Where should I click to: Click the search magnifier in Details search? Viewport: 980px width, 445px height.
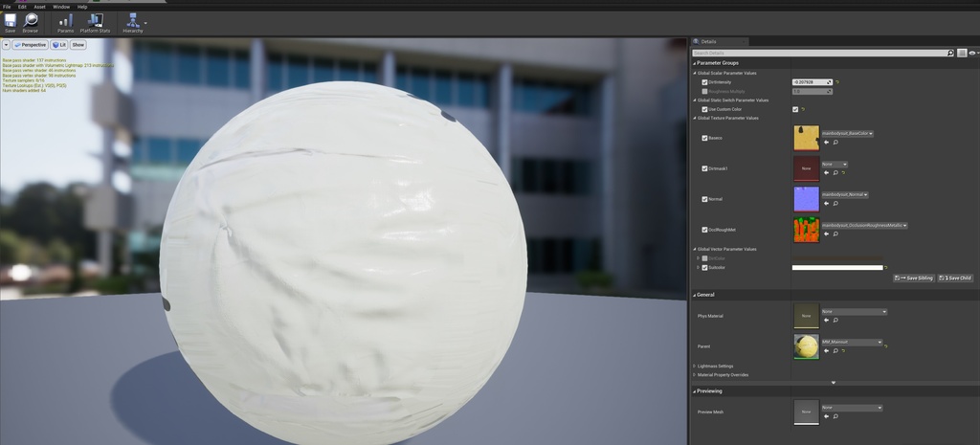tap(950, 54)
